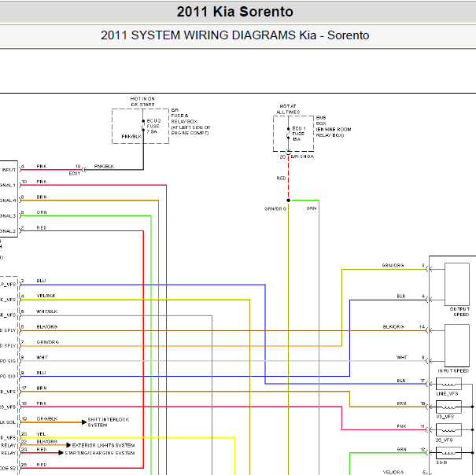Click the SS-B solenoid coil symbol
476x475 pixels.
click(448, 453)
